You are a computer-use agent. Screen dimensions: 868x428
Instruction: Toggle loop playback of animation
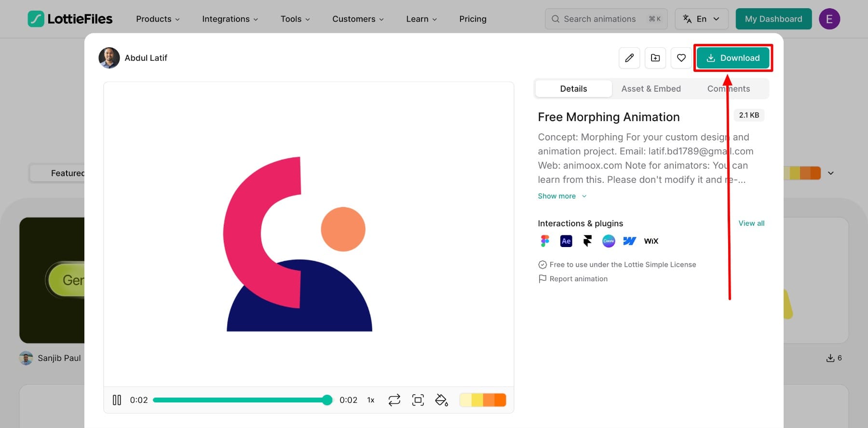(394, 400)
